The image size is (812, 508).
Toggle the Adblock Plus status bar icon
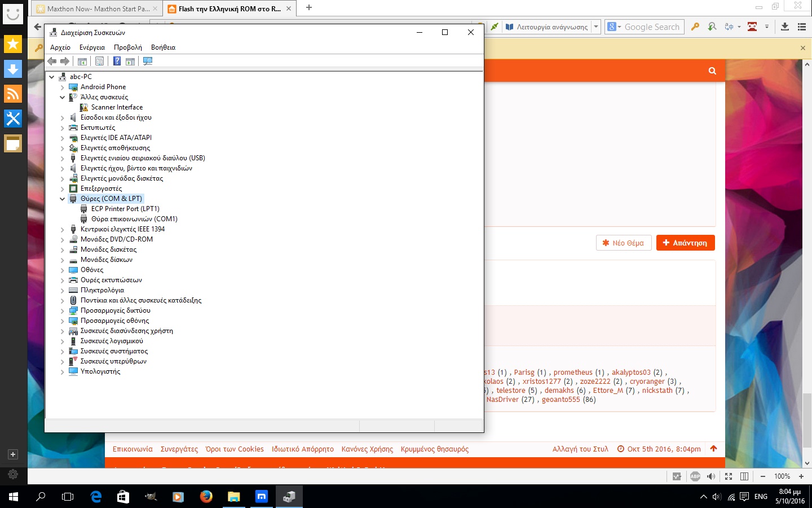[695, 476]
